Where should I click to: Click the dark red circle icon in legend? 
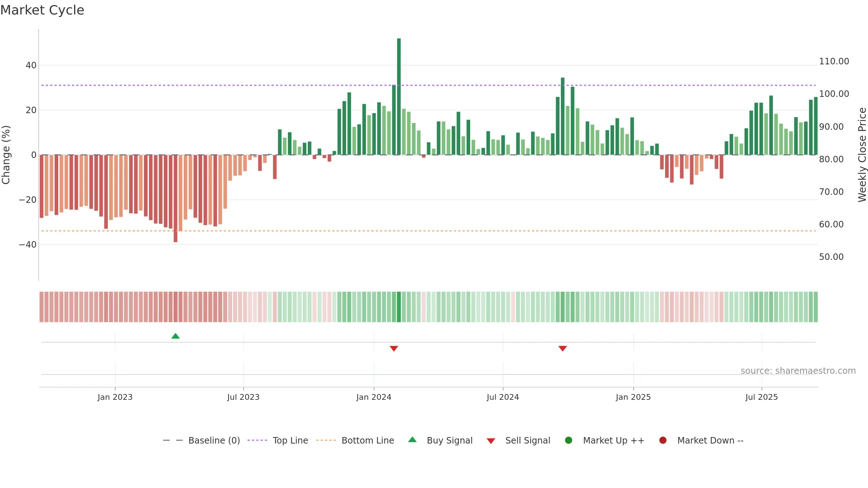663,440
